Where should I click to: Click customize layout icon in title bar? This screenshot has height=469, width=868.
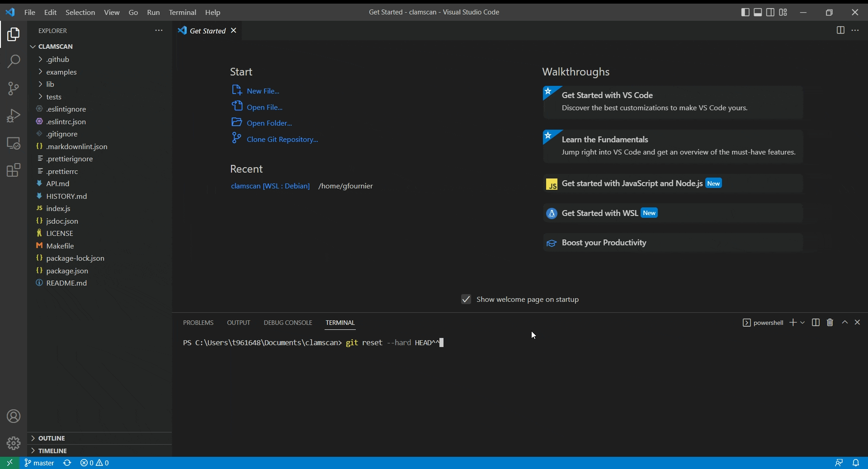(x=783, y=12)
